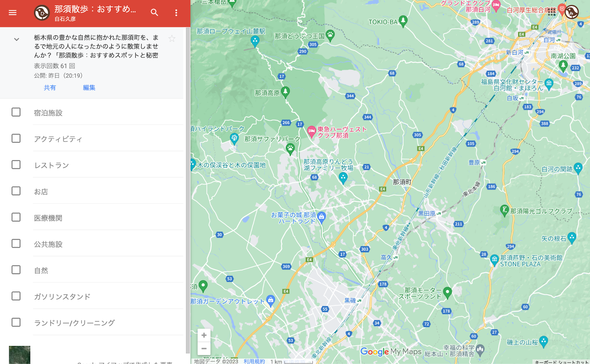The width and height of the screenshot is (590, 364).
Task: Click the 那須サファリパーク paw marker
Action: 290,149
